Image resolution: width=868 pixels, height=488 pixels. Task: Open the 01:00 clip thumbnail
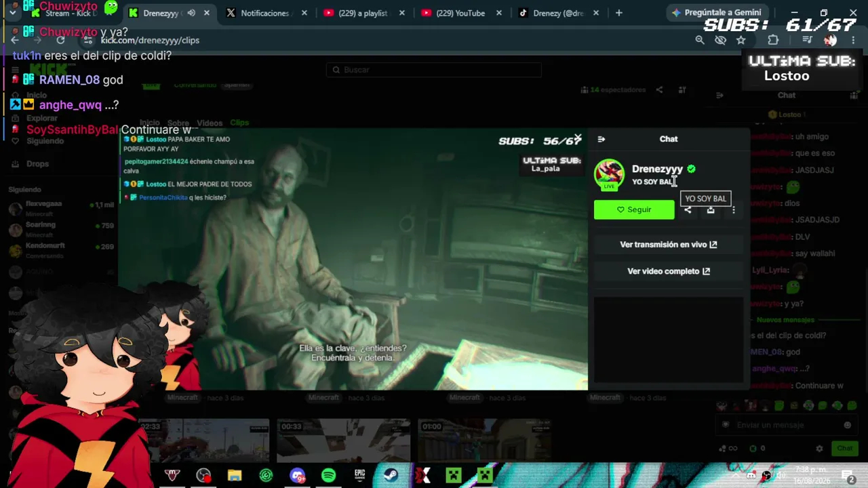pos(484,441)
